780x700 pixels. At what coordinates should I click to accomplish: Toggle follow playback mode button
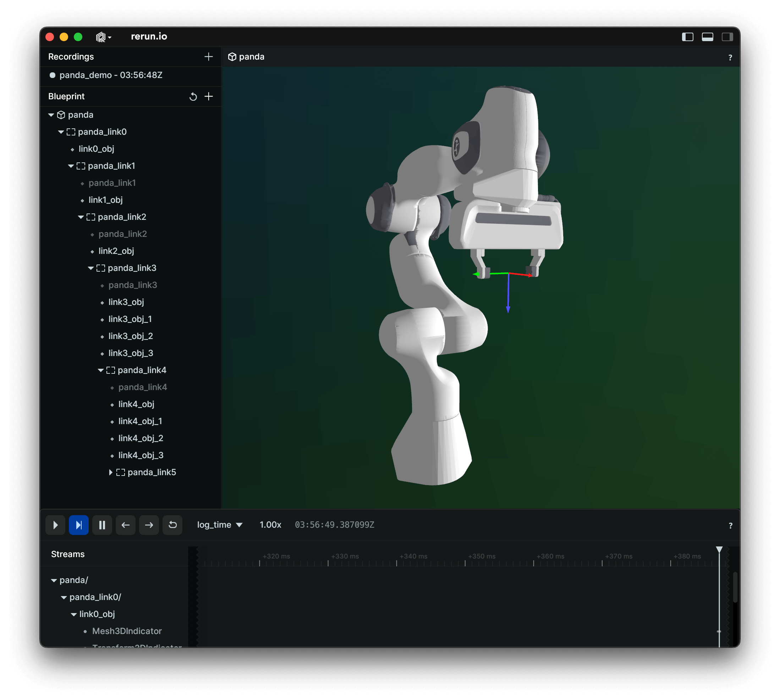(79, 525)
